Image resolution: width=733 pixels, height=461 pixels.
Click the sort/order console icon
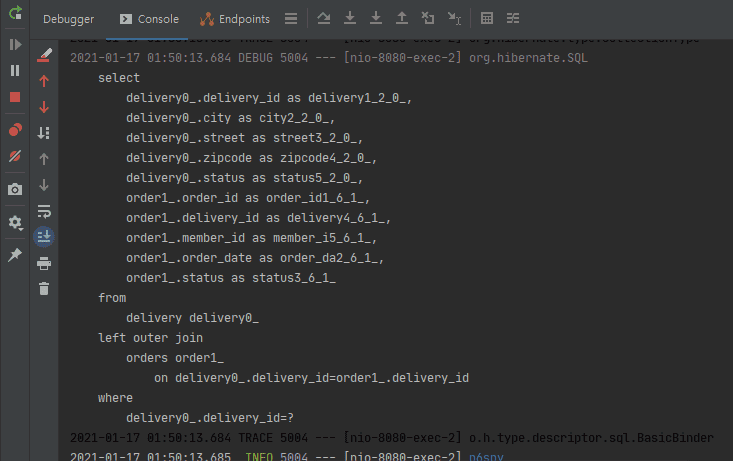44,133
